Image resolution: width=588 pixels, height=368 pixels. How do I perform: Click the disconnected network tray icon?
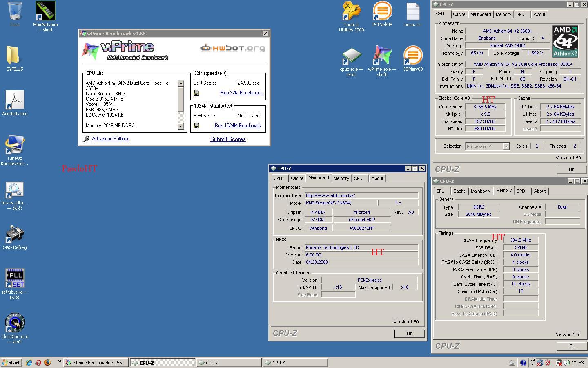point(558,363)
